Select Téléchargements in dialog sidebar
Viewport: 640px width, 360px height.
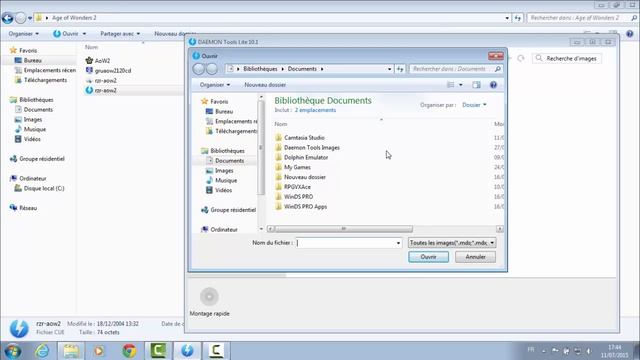click(x=231, y=131)
